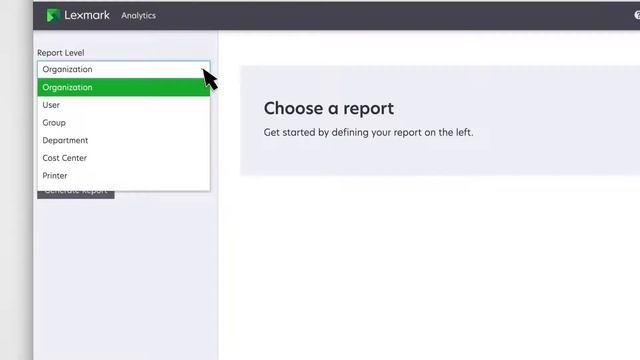Screen dimensions: 640x360
Task: Click the 'Choose a report' heading
Action: pyautogui.click(x=329, y=109)
